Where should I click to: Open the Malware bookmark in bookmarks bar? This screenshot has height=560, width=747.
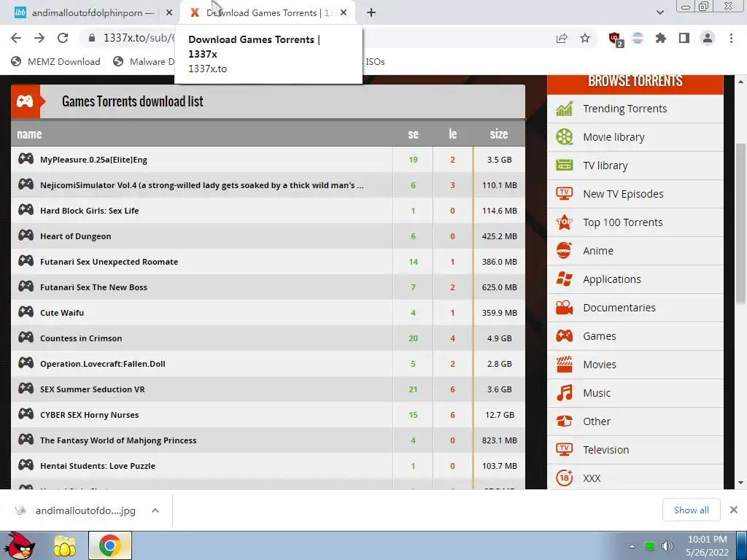coord(144,61)
